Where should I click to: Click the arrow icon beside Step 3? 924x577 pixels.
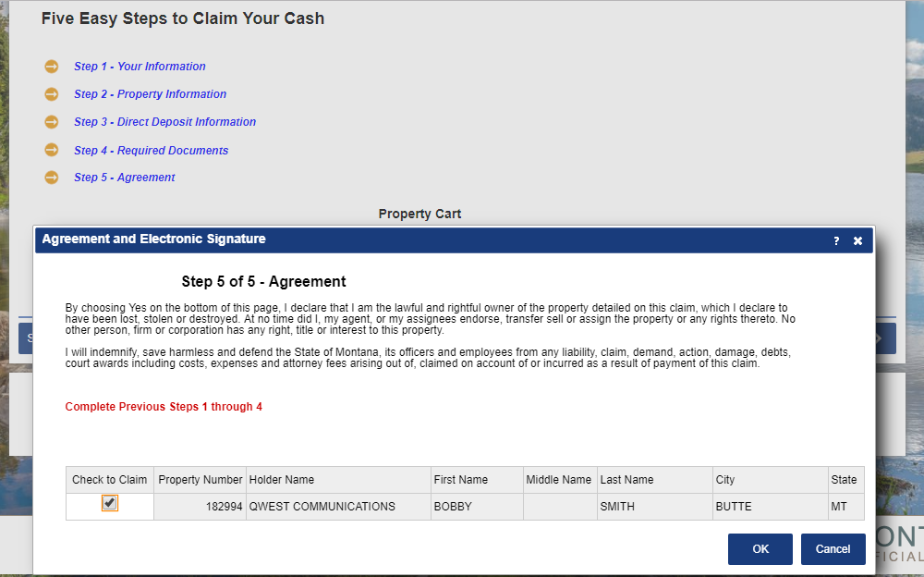52,122
